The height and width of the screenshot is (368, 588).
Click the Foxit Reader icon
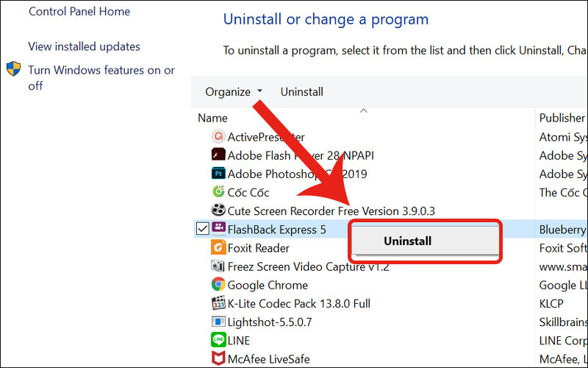218,248
